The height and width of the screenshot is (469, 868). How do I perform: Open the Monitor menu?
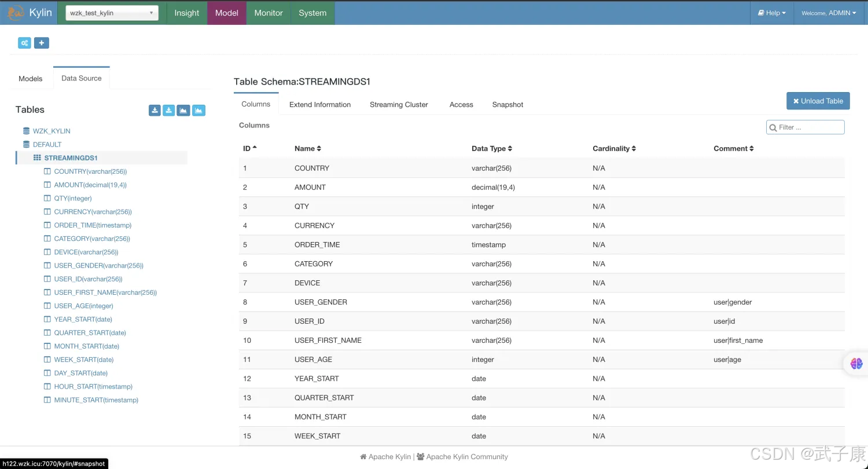[269, 13]
